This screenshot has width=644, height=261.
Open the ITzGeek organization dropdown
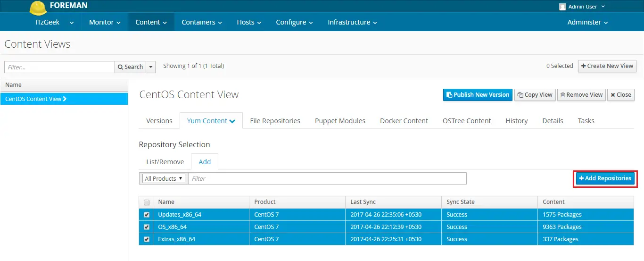54,22
